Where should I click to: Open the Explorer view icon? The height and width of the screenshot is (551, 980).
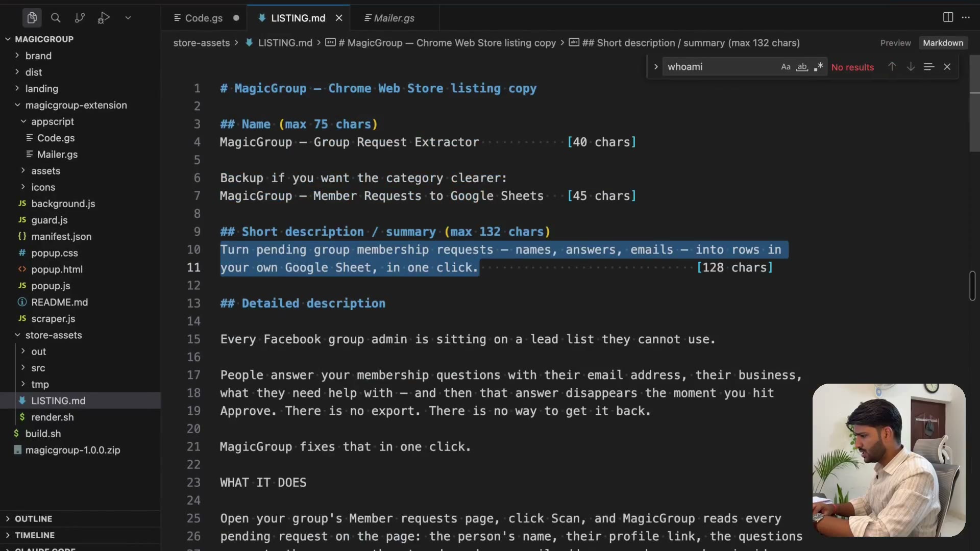[x=32, y=18]
